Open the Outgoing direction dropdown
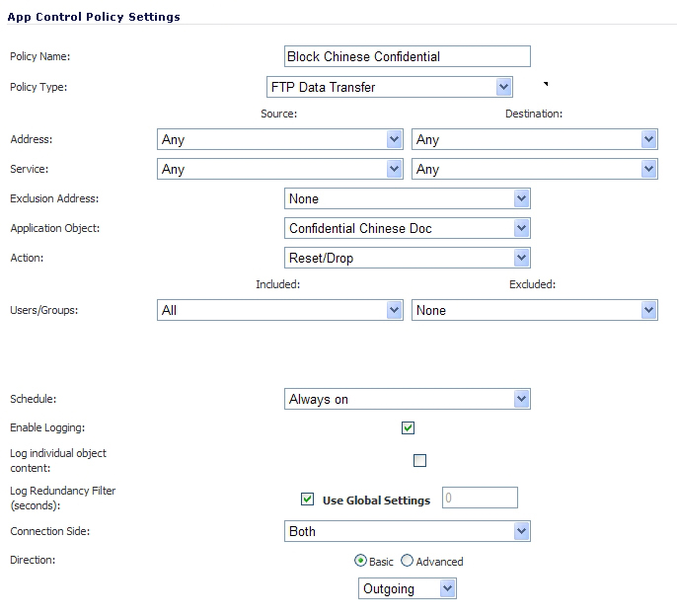This screenshot has height=616, width=677. 408,588
